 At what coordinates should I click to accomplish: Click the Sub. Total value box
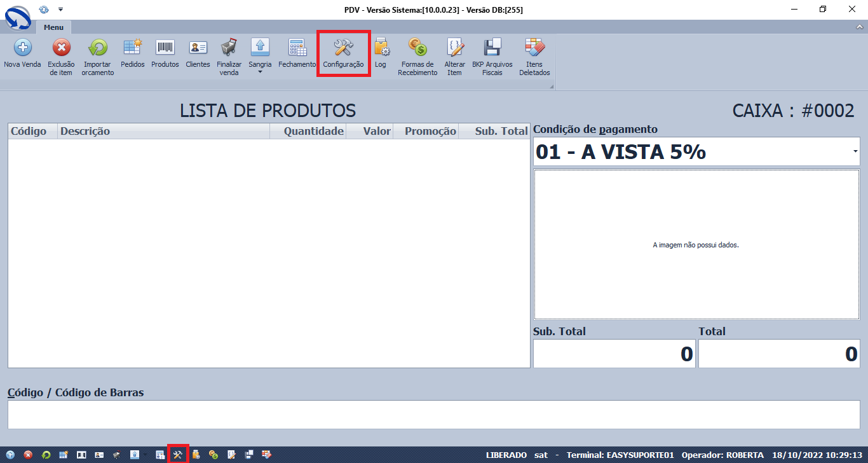[614, 354]
